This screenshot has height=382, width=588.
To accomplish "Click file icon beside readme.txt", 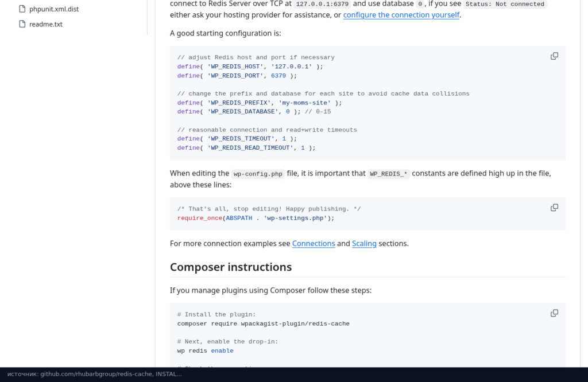I will 22,24.
